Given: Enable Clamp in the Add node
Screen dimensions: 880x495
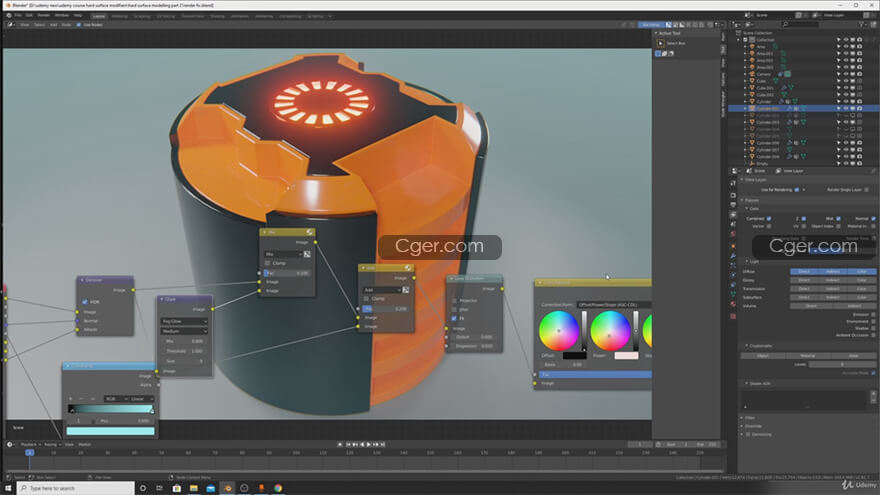Looking at the screenshot, I should [366, 299].
